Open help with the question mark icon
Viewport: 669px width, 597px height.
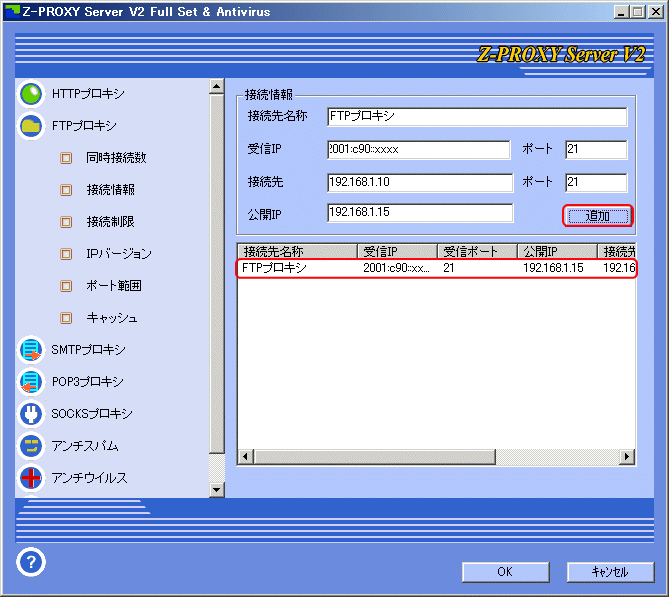click(31, 562)
